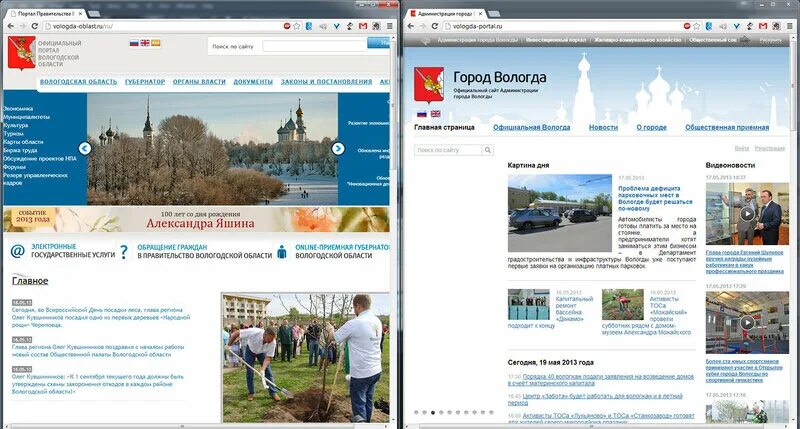Reload the vologda-portal.ru page

[435, 26]
